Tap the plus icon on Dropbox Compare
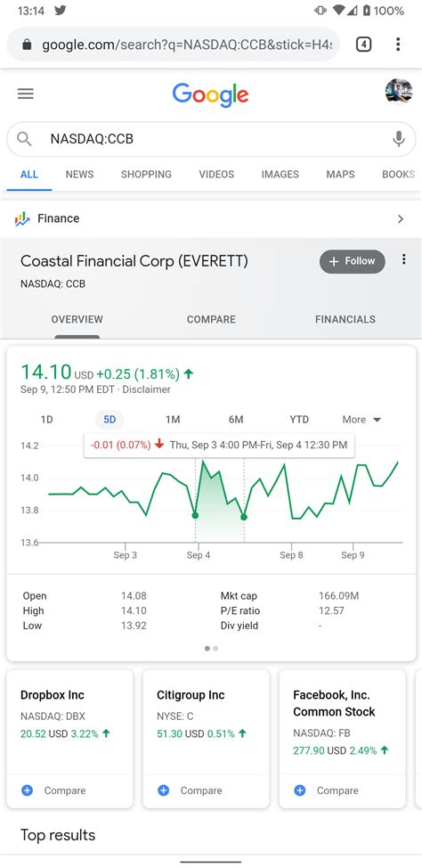This screenshot has width=422, height=868. [x=27, y=790]
